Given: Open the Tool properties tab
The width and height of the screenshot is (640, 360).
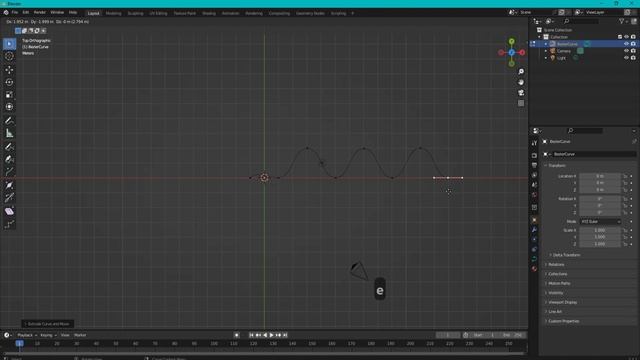Looking at the screenshot, I should (x=534, y=143).
